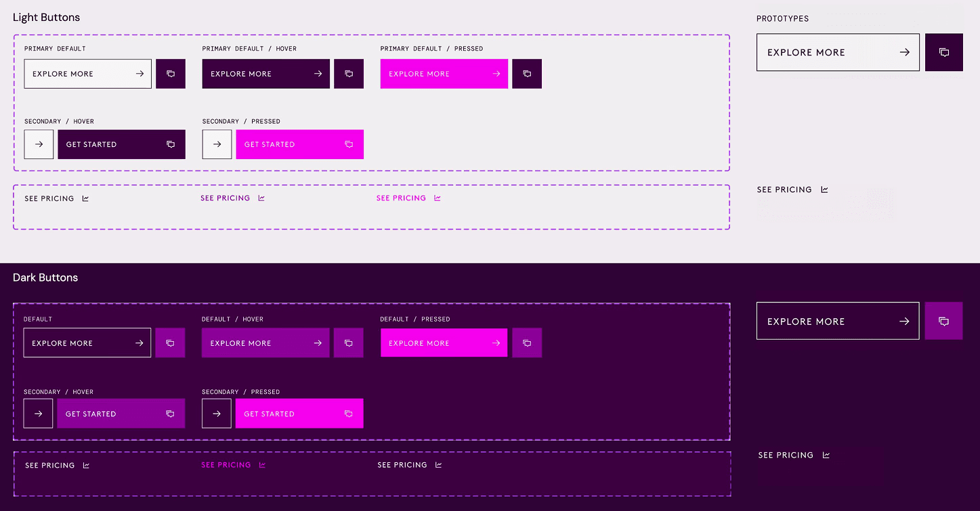980x511 pixels.
Task: Click the outlined EXPLORE MORE button under dark Default
Action: 87,343
